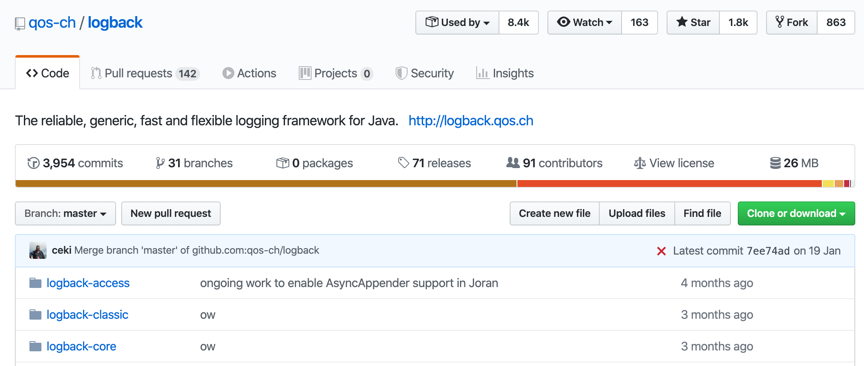Click the logback-access folder icon

click(35, 283)
